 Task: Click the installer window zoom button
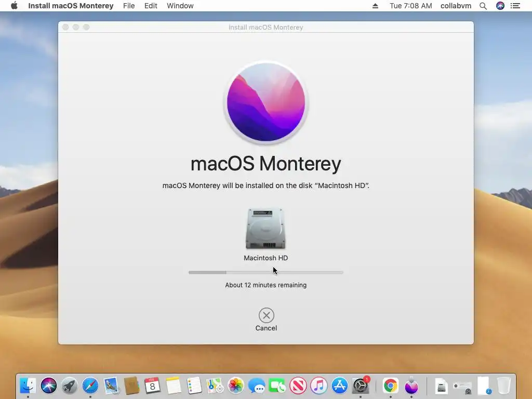point(86,27)
